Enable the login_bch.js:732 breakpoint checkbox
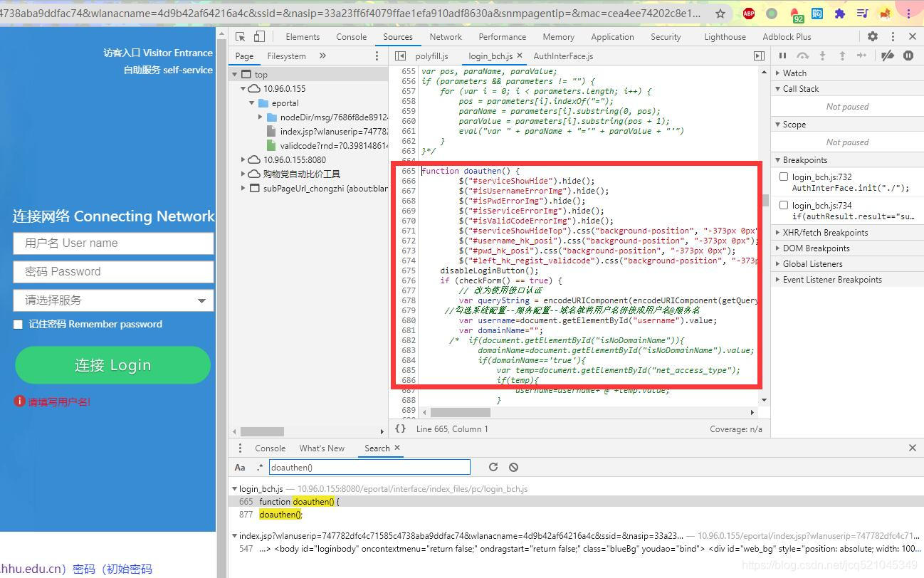Image resolution: width=924 pixels, height=578 pixels. pyautogui.click(x=784, y=177)
